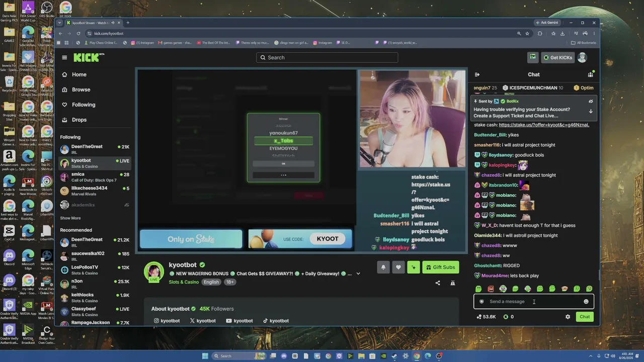
Task: Open a new browser tab
Action: (x=128, y=23)
